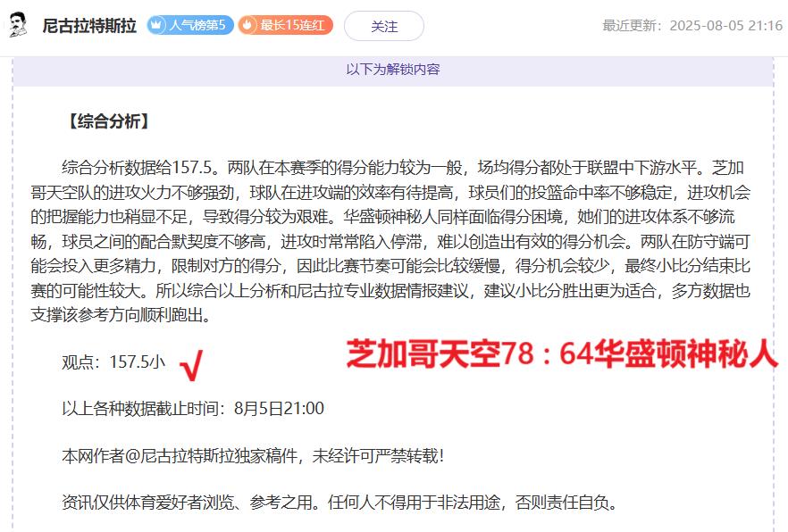Viewport: 788px width, 532px height.
Task: Click the 以下为解锁内容 banner
Action: click(393, 70)
